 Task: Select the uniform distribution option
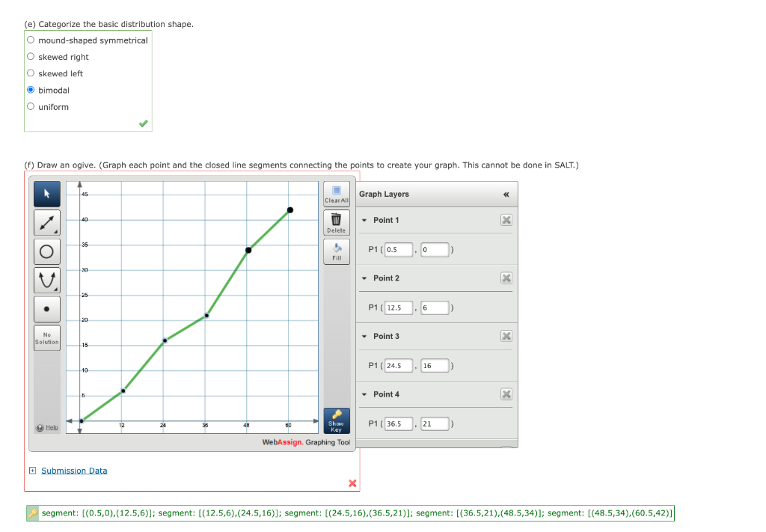pos(31,106)
